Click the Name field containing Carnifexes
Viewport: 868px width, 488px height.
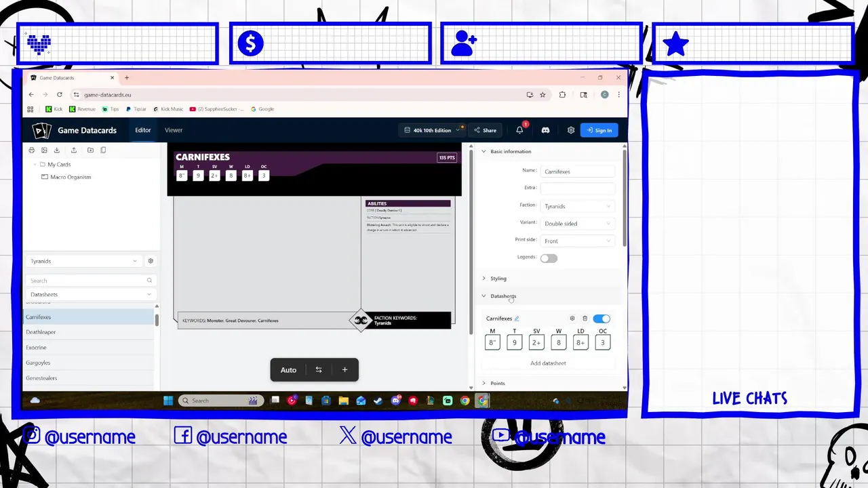(x=577, y=171)
